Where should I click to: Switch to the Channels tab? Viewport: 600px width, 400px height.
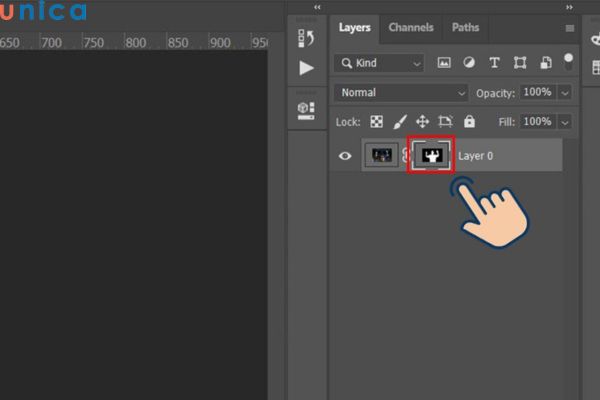411,28
